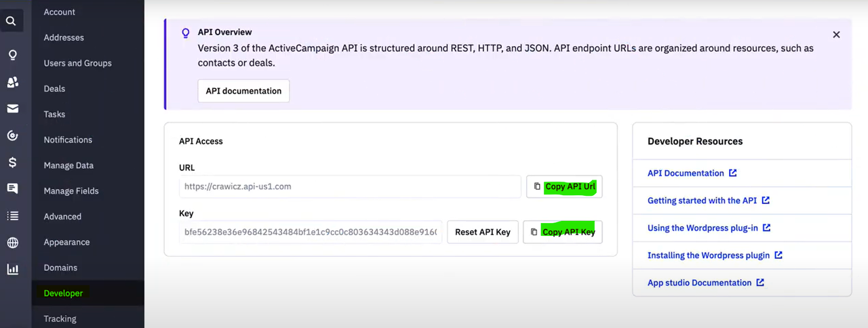
Task: Dismiss the API Overview banner
Action: point(836,35)
